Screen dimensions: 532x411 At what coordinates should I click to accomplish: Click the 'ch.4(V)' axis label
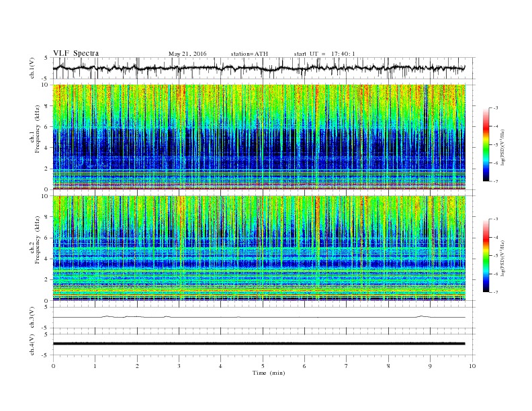coord(32,345)
